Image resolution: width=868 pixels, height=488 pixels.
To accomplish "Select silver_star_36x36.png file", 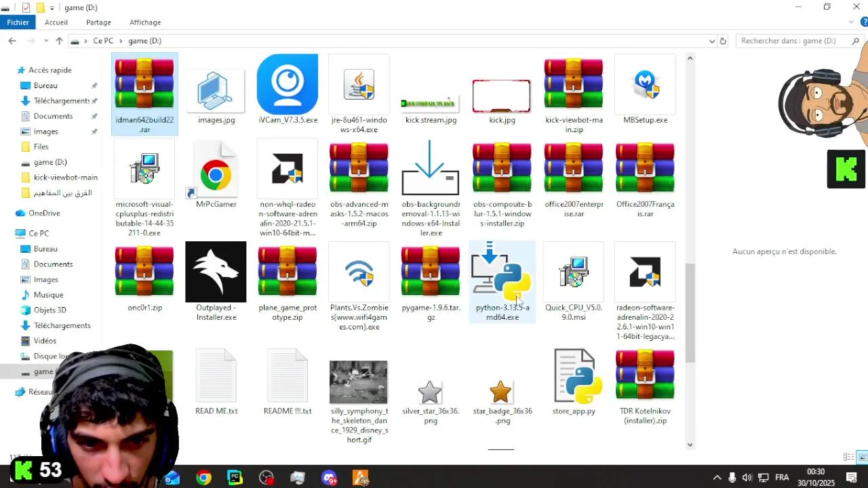I will coord(431,402).
